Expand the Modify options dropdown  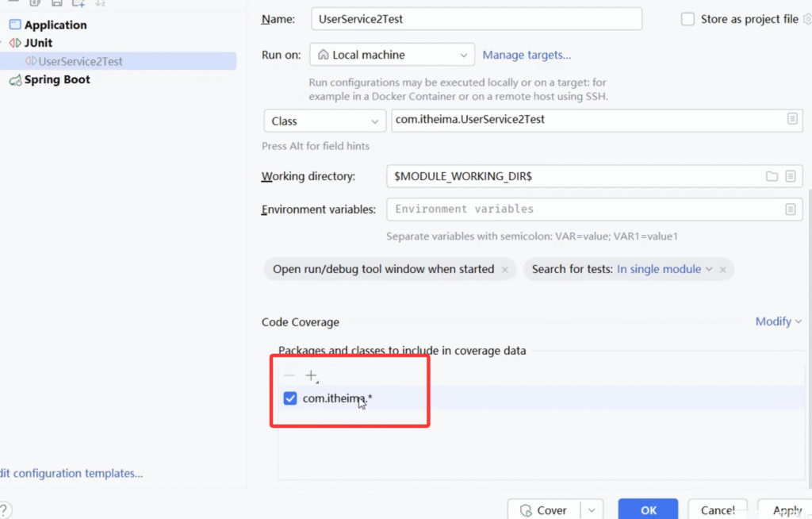point(778,321)
